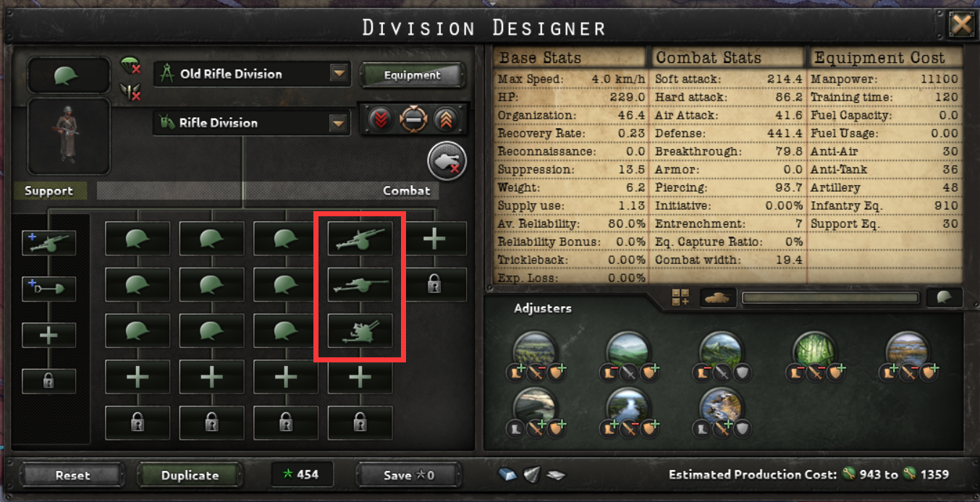This screenshot has height=502, width=980.
Task: Click the armor comparison progress bar
Action: [830, 298]
